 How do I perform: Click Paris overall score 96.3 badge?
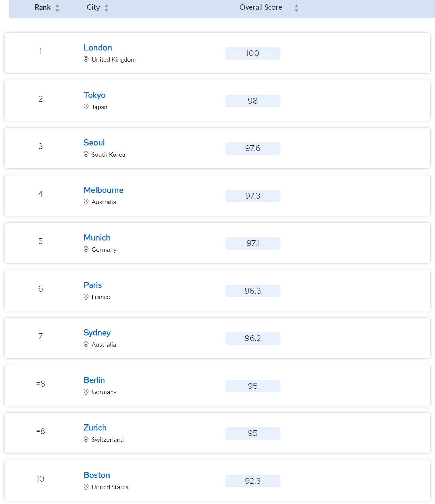pos(253,291)
